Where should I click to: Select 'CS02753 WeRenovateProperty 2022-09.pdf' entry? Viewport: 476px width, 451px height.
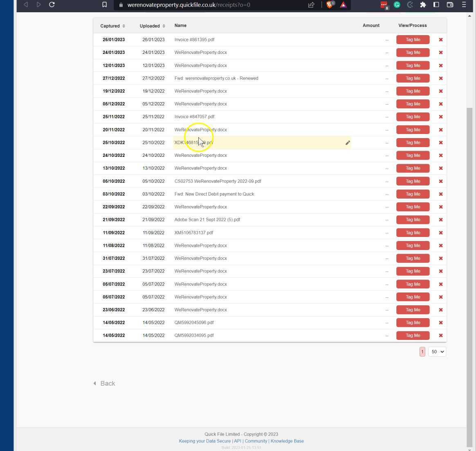click(x=218, y=181)
